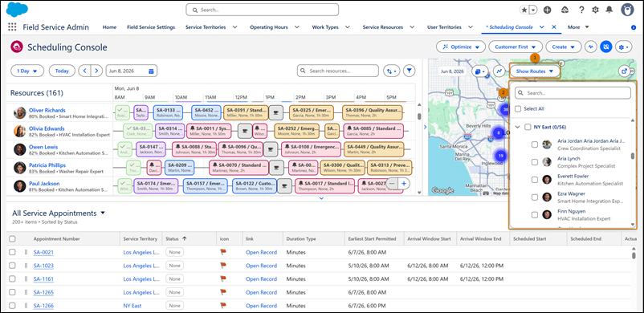Open the NY East territory link for SA-1266
The height and width of the screenshot is (313, 644).
pyautogui.click(x=132, y=306)
